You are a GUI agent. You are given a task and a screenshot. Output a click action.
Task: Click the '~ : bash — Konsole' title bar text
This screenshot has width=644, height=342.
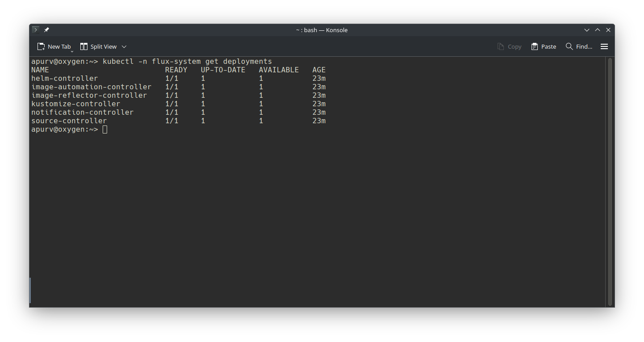(x=321, y=30)
